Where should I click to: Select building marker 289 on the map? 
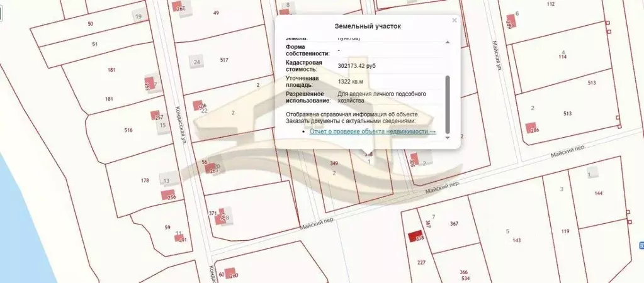tap(511, 21)
